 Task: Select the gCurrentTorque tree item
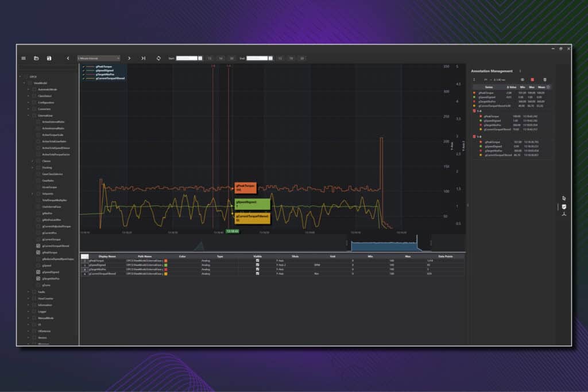point(51,239)
